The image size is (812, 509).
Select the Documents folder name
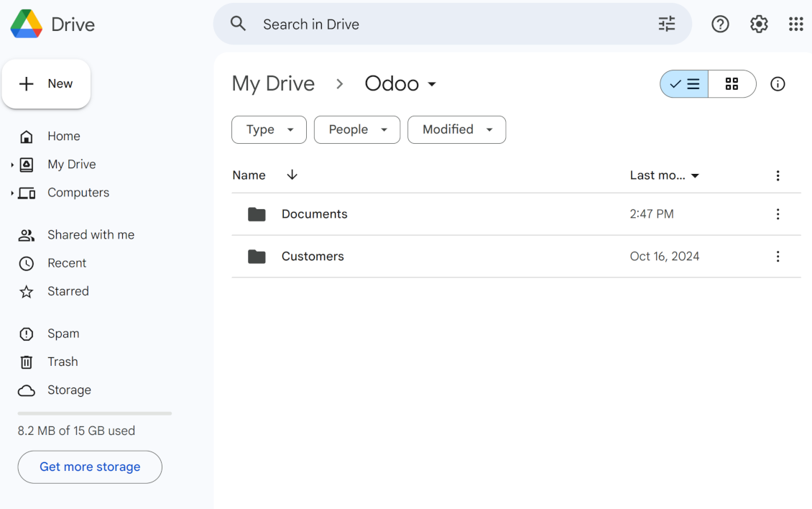[314, 214]
